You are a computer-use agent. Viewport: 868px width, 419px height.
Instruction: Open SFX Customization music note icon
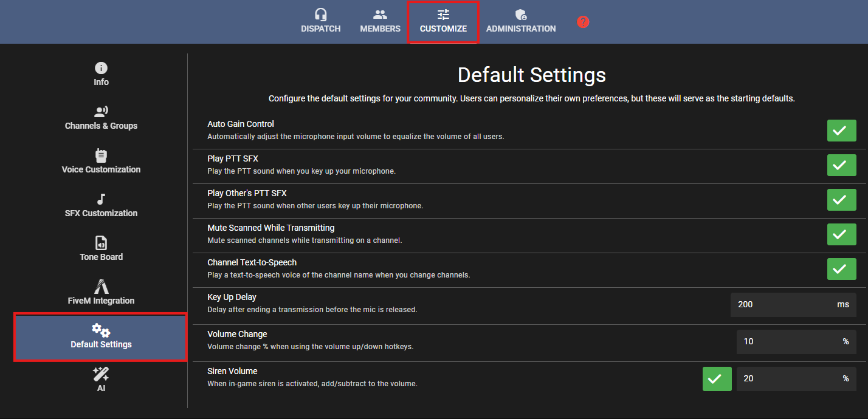[x=101, y=200]
